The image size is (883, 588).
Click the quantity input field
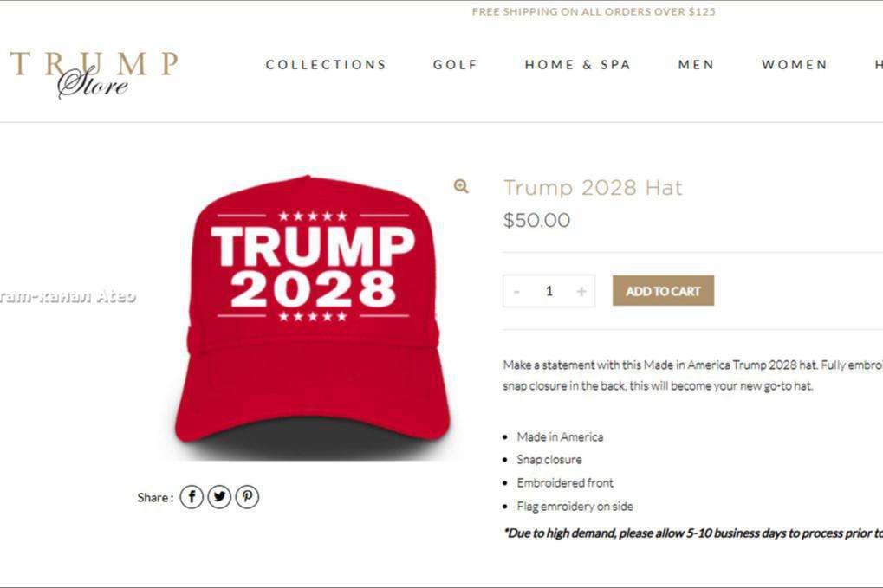549,291
